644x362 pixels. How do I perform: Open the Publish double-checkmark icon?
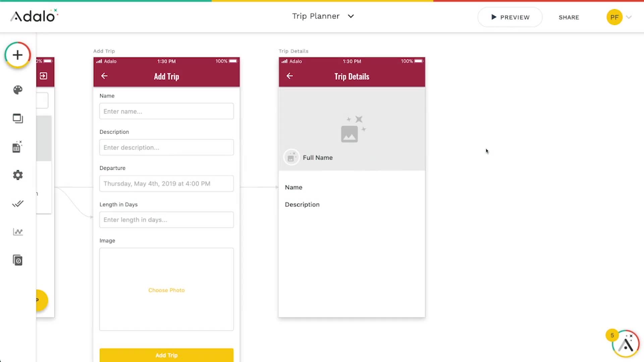pos(18,203)
